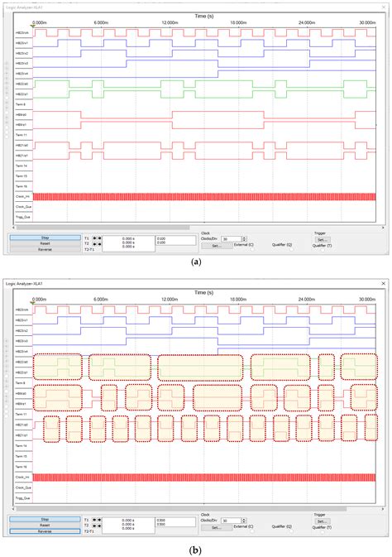Screen dimensions: 392x557
Task: Click T1 hex value readout in lower analyzer
Action: pos(160,520)
